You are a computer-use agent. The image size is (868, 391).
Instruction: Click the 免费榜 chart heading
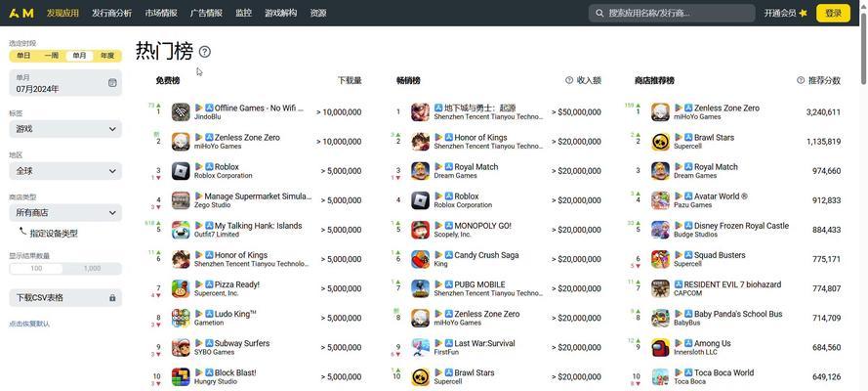pos(168,80)
